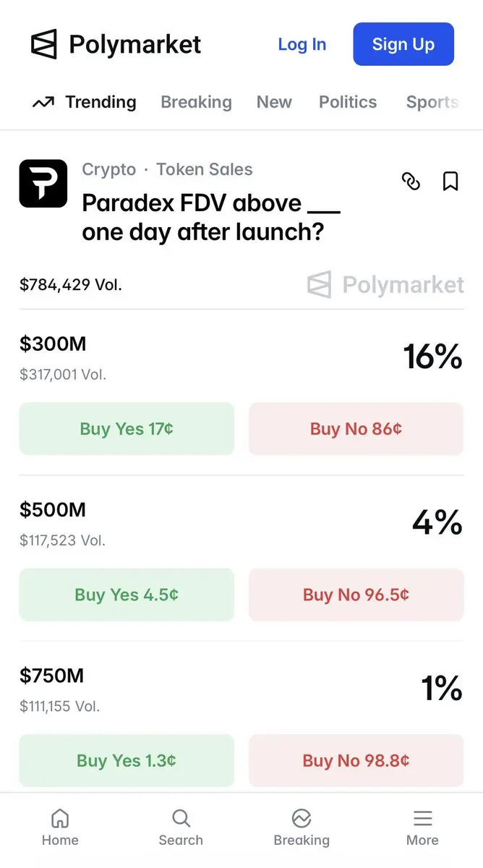Open Breaking from the bottom bar

click(302, 819)
